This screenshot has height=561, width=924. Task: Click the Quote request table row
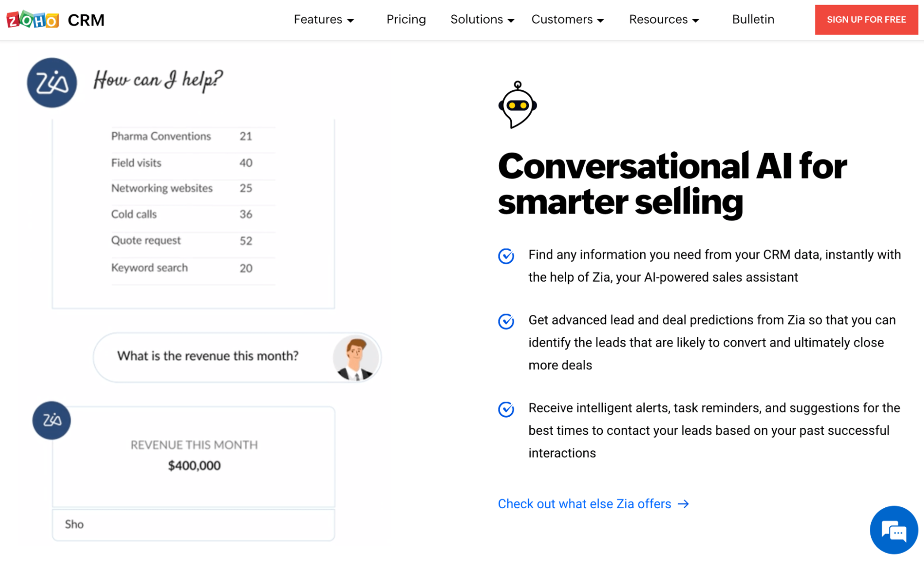tap(193, 240)
